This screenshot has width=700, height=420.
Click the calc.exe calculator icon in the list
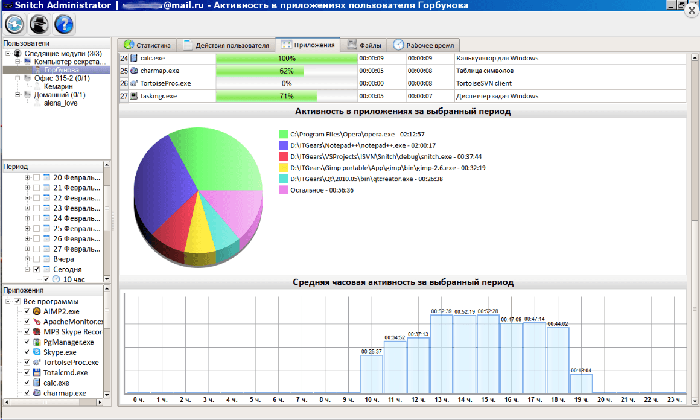coord(37,383)
